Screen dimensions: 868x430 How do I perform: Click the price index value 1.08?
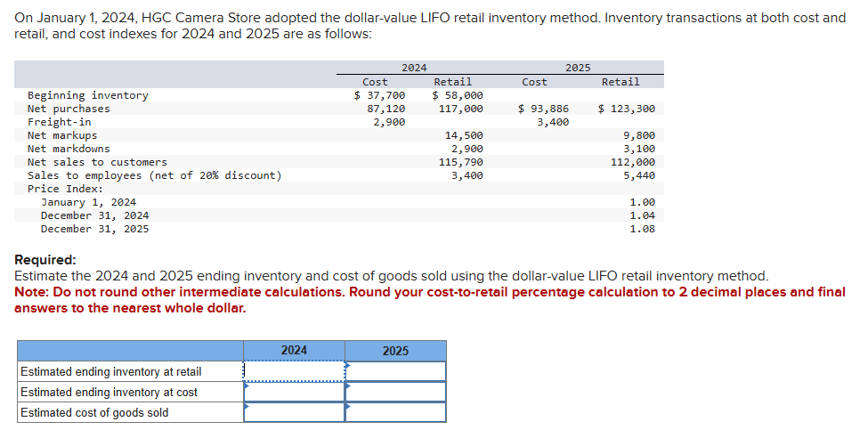(643, 229)
